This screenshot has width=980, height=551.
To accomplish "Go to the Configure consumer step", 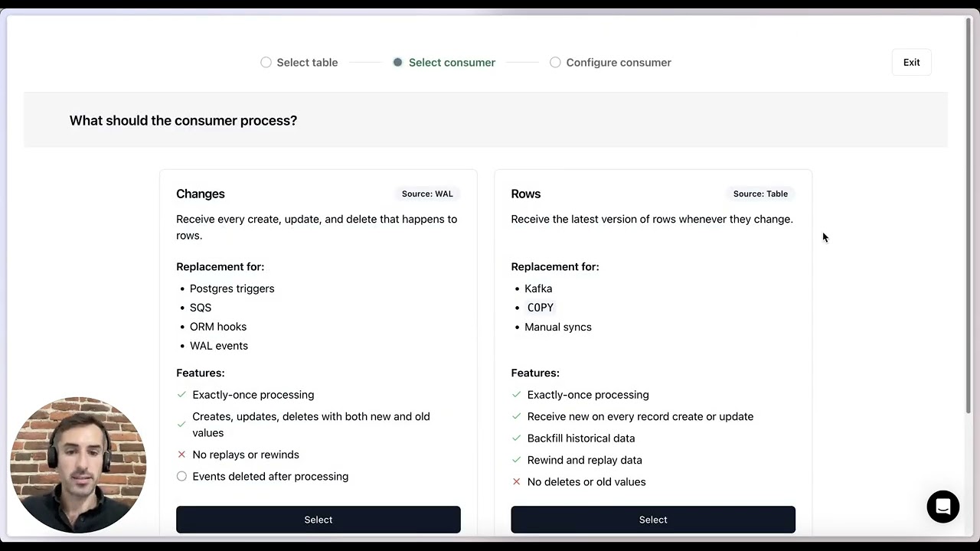I will 619,63.
